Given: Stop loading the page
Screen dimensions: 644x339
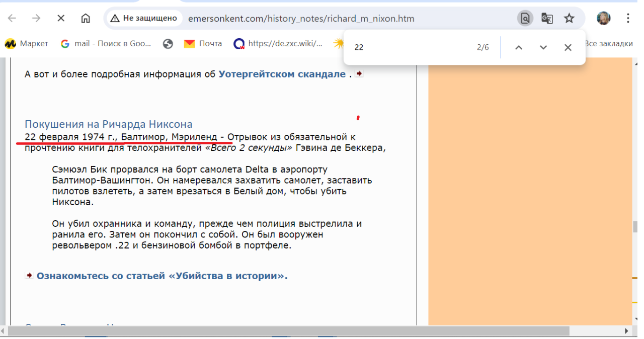Looking at the screenshot, I should click(61, 19).
